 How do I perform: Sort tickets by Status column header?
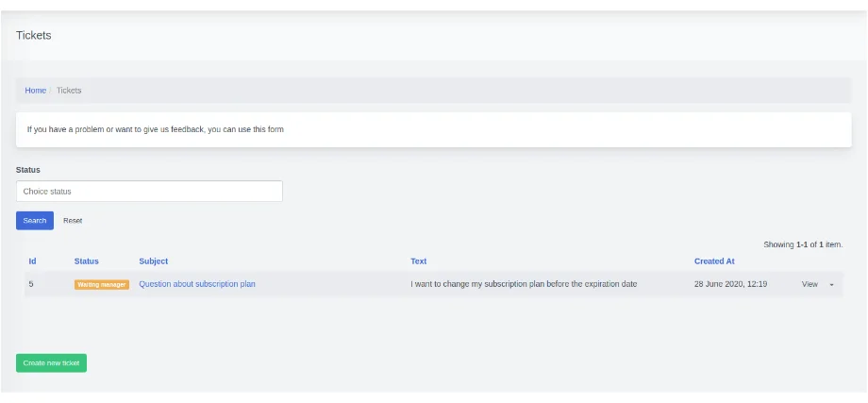86,261
